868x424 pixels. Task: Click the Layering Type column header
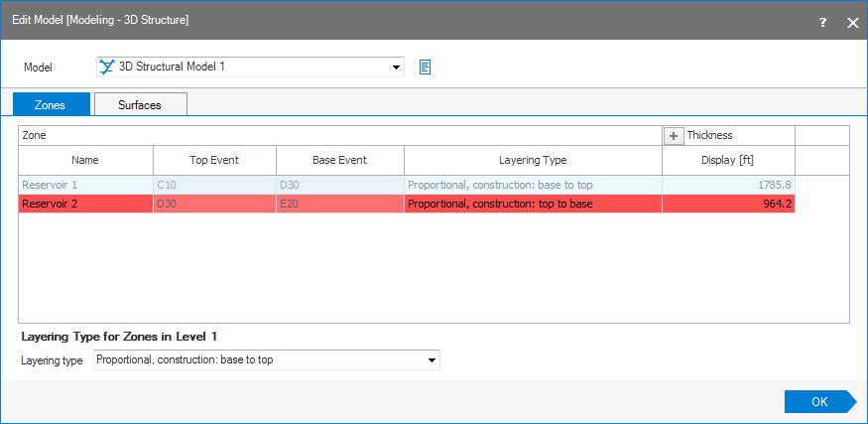[533, 160]
